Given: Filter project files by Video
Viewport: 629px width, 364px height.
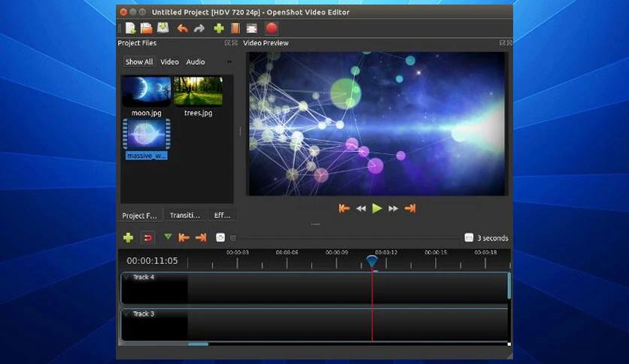Looking at the screenshot, I should click(x=169, y=62).
